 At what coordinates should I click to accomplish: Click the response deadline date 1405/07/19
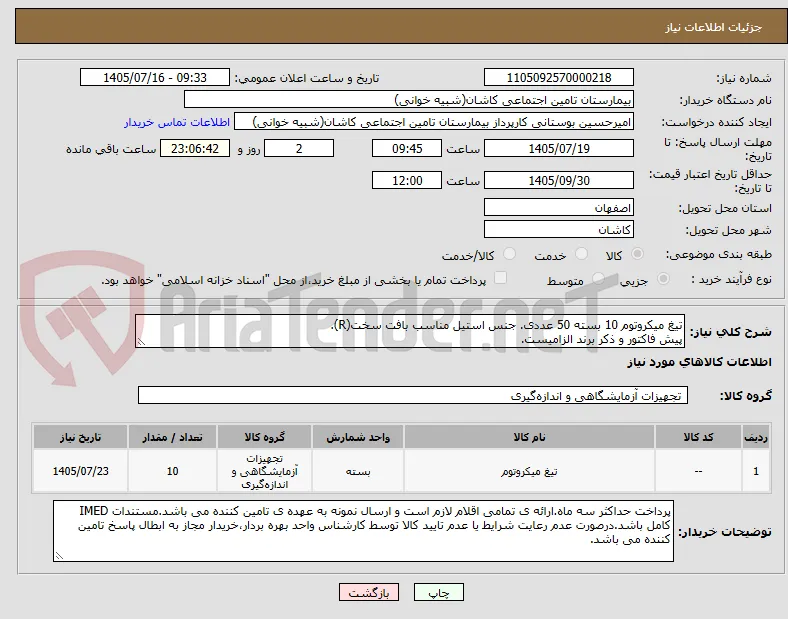pyautogui.click(x=558, y=149)
